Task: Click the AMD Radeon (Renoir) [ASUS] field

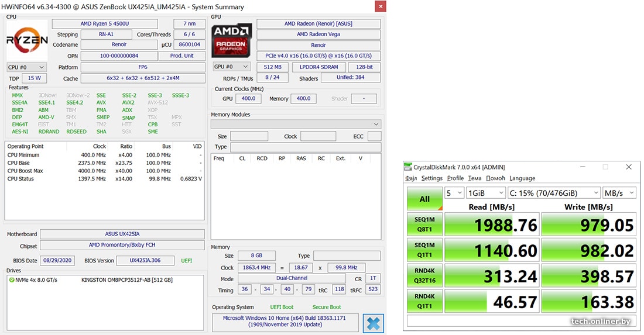Action: click(318, 24)
